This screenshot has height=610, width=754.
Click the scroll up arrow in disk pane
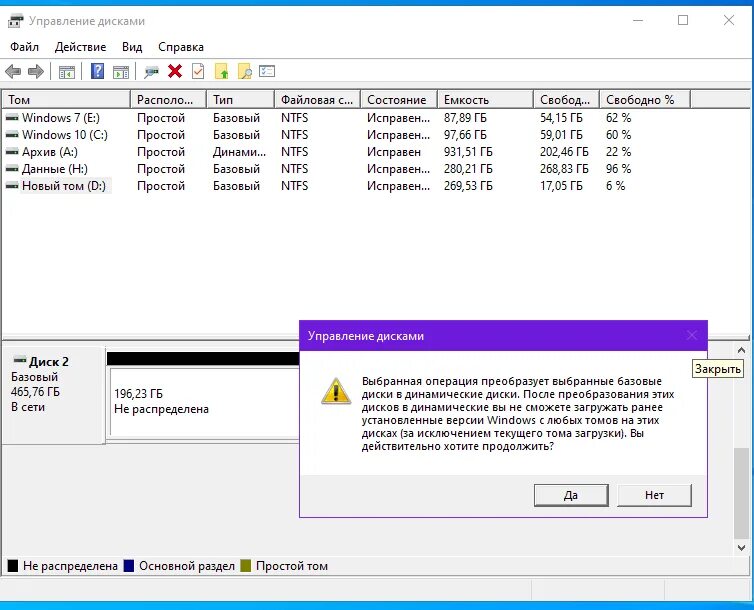click(x=741, y=350)
